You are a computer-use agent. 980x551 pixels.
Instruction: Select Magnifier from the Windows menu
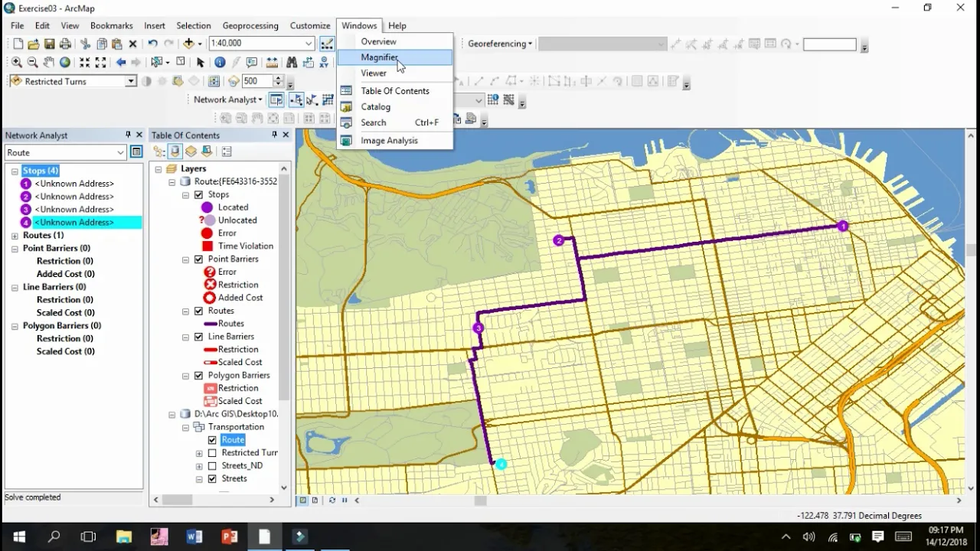click(x=395, y=57)
